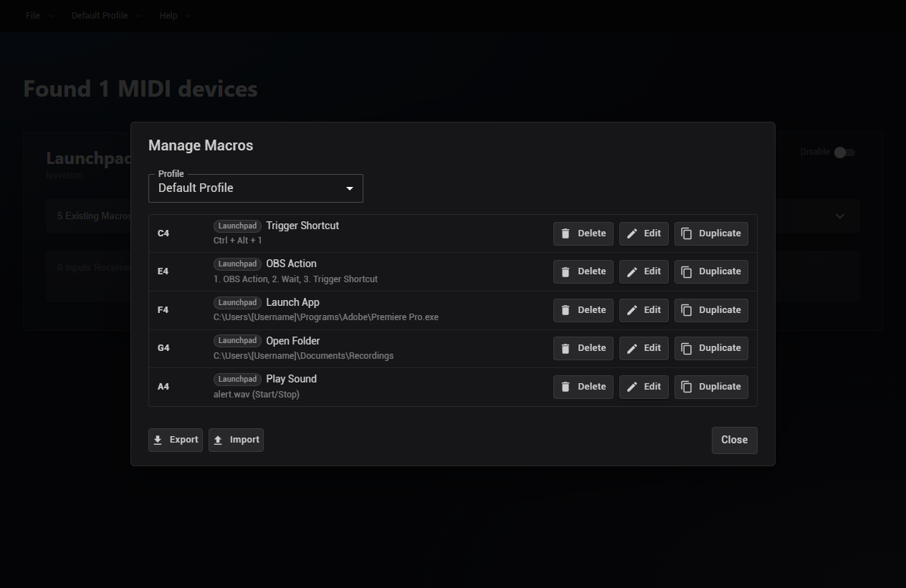The image size is (906, 588).
Task: Click the A4 note label
Action: point(163,387)
